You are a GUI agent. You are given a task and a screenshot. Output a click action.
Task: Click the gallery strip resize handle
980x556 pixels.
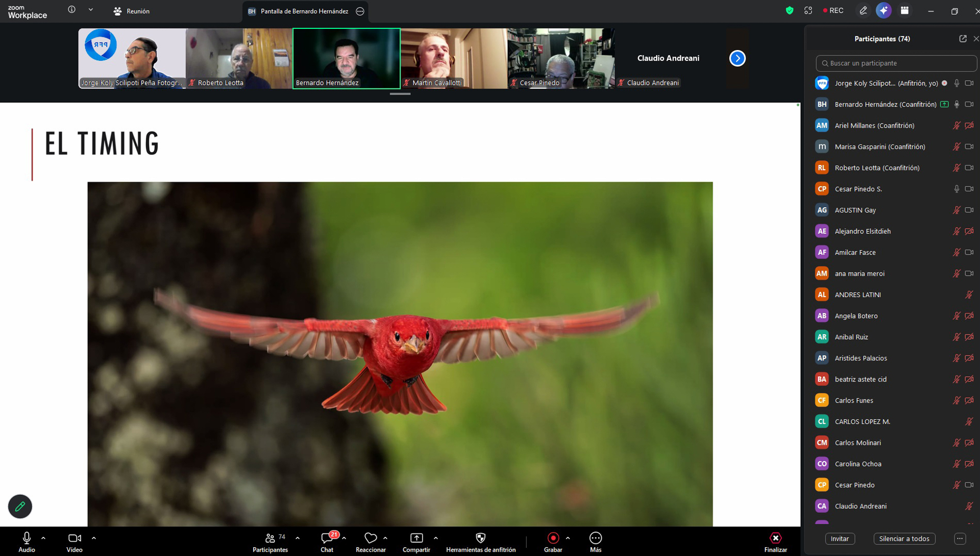pyautogui.click(x=400, y=94)
